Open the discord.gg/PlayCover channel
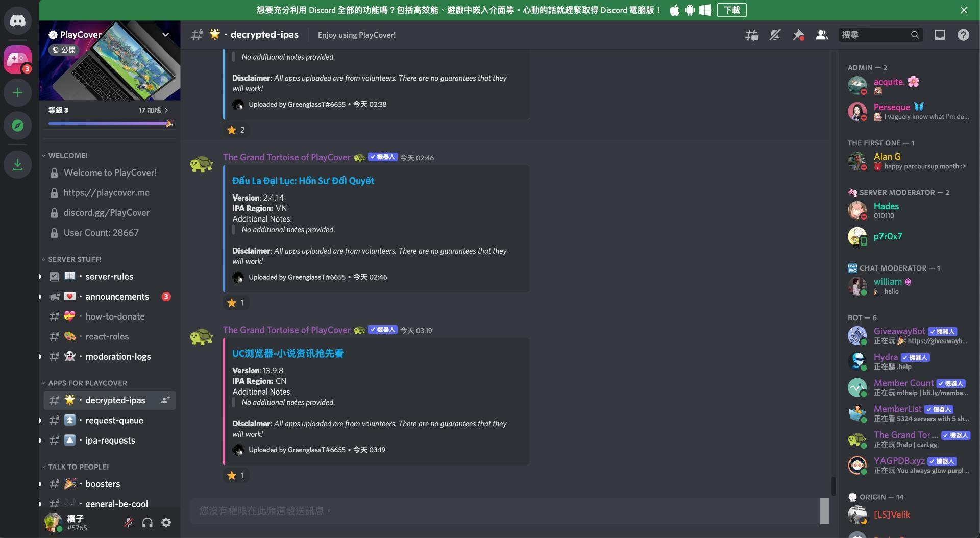The image size is (980, 538). 109,212
